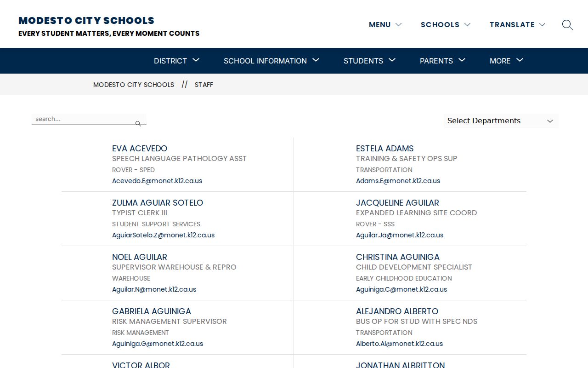The image size is (588, 368).
Task: Select the name Jacqueline Aguilar
Action: [397, 203]
